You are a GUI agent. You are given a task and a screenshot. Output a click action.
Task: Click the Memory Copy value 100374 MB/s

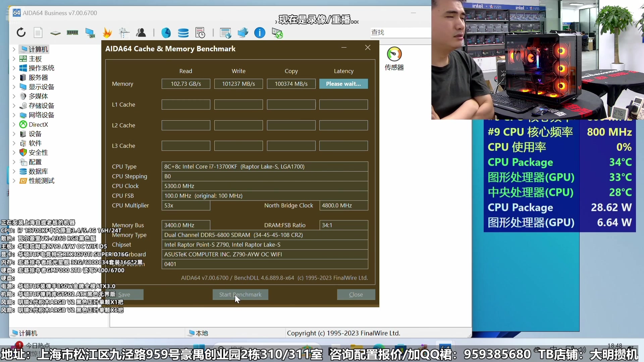pos(291,84)
